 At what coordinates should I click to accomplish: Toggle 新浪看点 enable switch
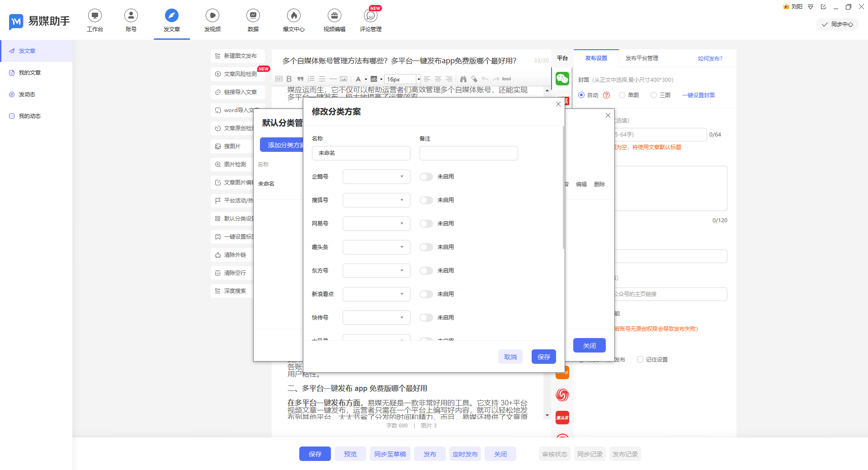[426, 294]
